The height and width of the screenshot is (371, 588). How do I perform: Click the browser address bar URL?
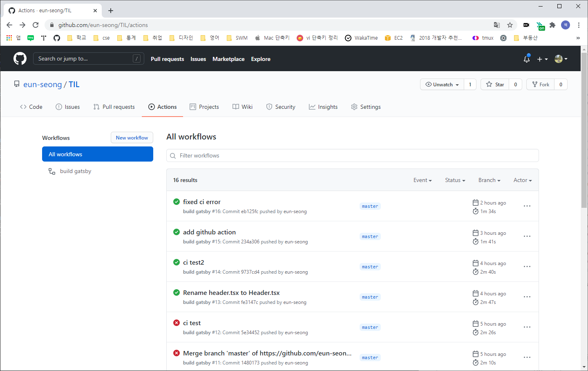pyautogui.click(x=103, y=25)
